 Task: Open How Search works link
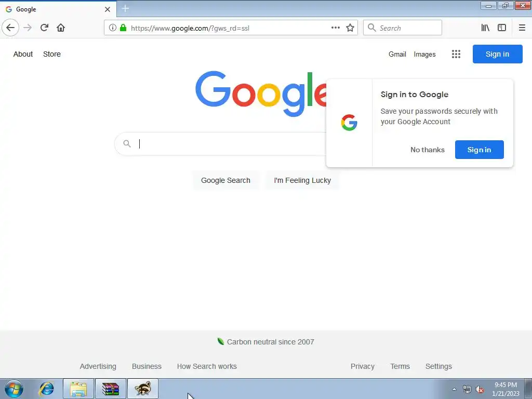pos(207,366)
